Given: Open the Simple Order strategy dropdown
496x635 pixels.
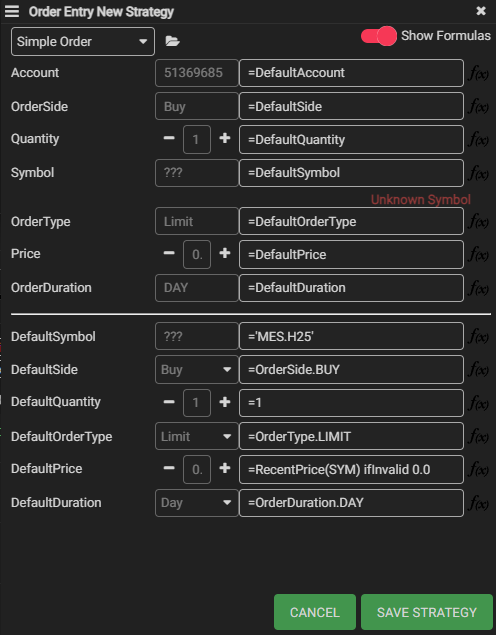Looking at the screenshot, I should click(x=83, y=41).
